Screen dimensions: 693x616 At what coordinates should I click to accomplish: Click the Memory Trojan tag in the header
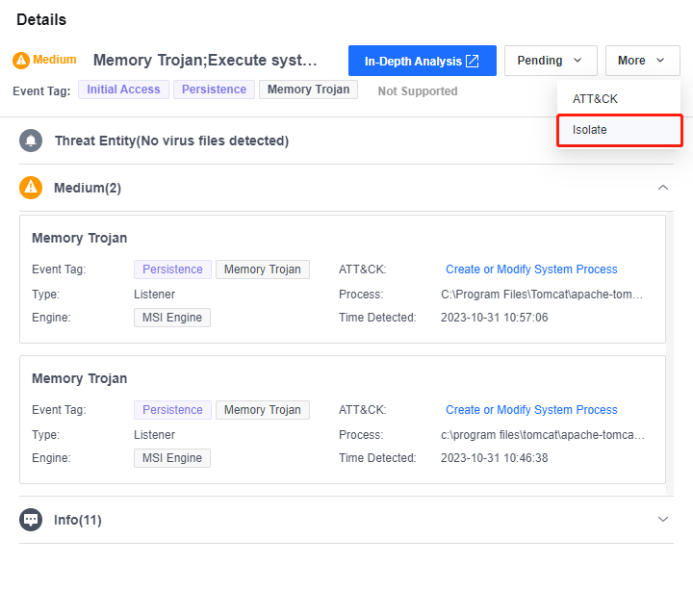tap(308, 90)
